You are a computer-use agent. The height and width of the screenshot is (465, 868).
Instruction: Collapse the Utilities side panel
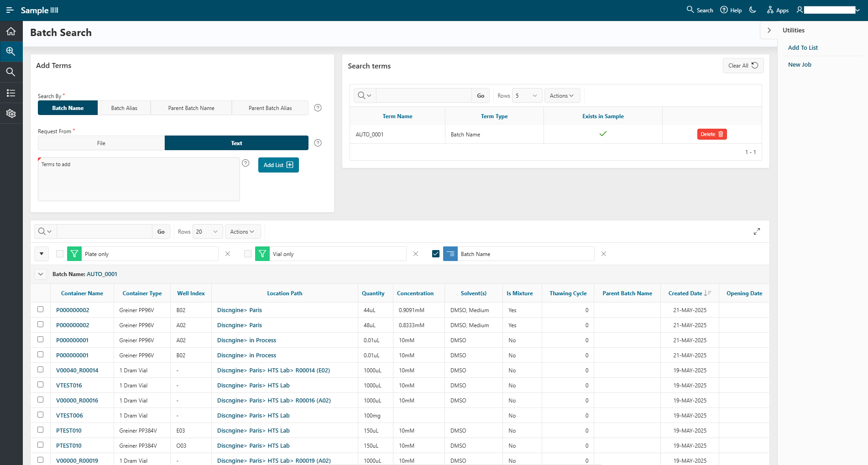tap(769, 30)
